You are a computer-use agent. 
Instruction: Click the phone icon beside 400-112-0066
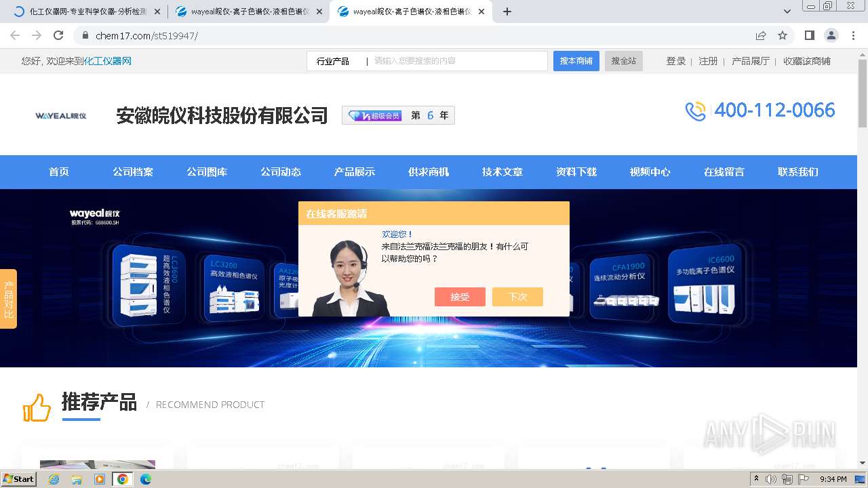click(x=696, y=111)
